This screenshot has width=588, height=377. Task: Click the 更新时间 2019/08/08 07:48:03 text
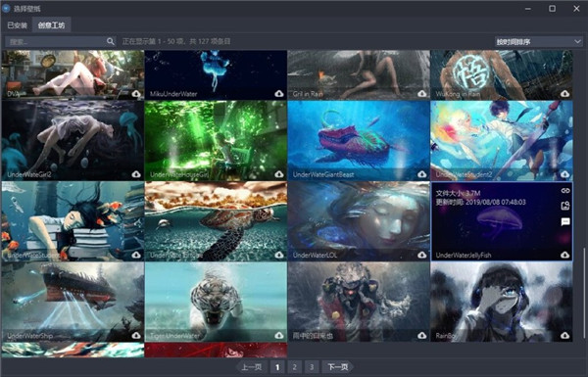[480, 203]
